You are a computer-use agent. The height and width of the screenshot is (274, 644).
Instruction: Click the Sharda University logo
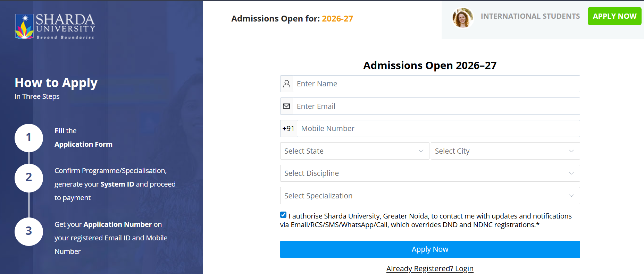pyautogui.click(x=55, y=26)
